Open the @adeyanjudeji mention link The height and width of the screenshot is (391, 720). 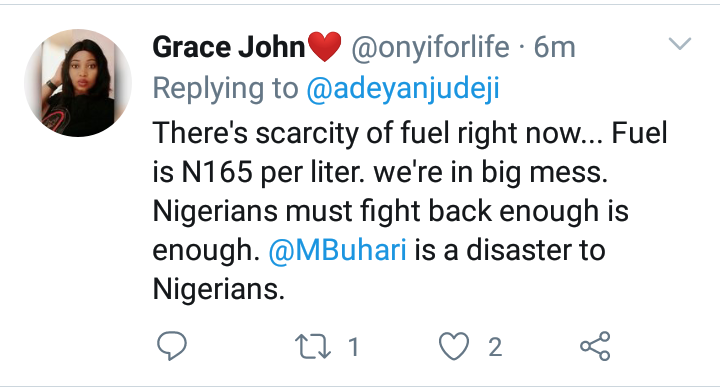click(403, 88)
